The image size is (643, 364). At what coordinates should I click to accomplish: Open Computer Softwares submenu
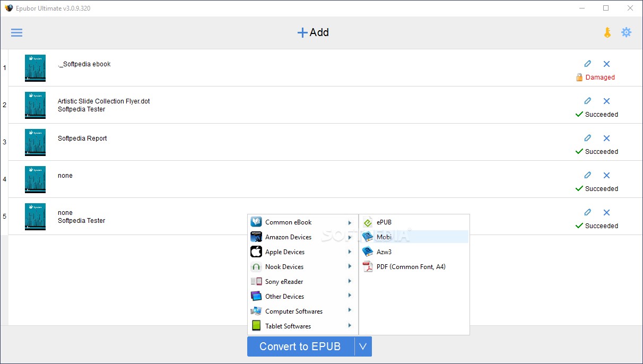303,311
